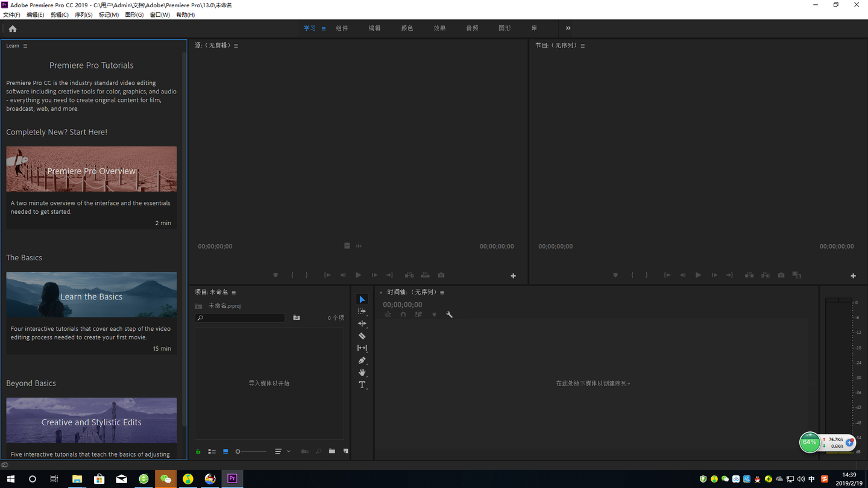Select the Ripple Edit tool

362,324
